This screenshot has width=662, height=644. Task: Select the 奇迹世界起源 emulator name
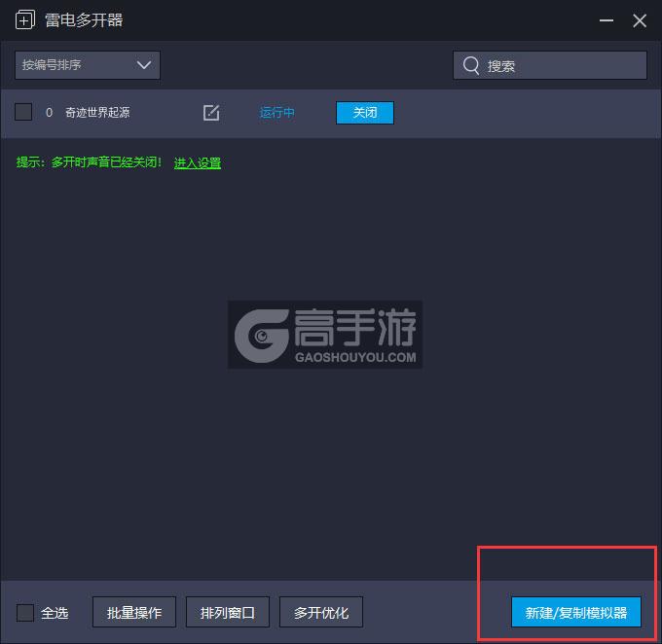(97, 113)
